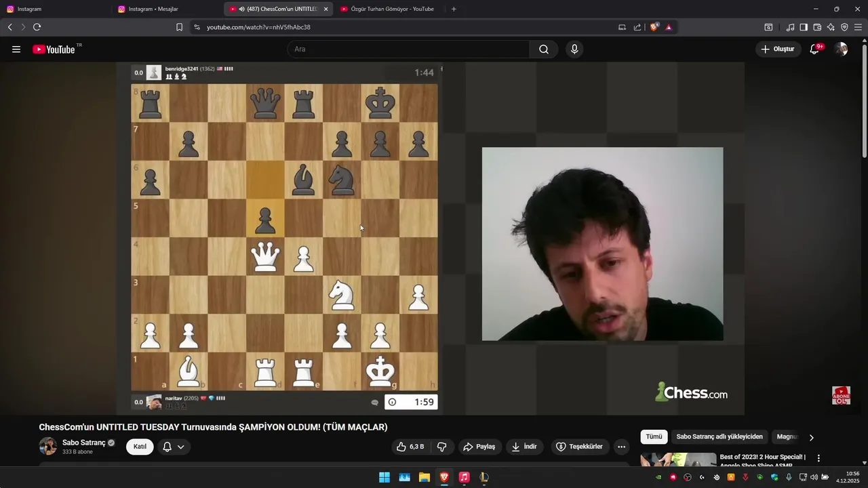Open more actions three-dot menu
Screen dimensions: 868x488
click(x=621, y=447)
